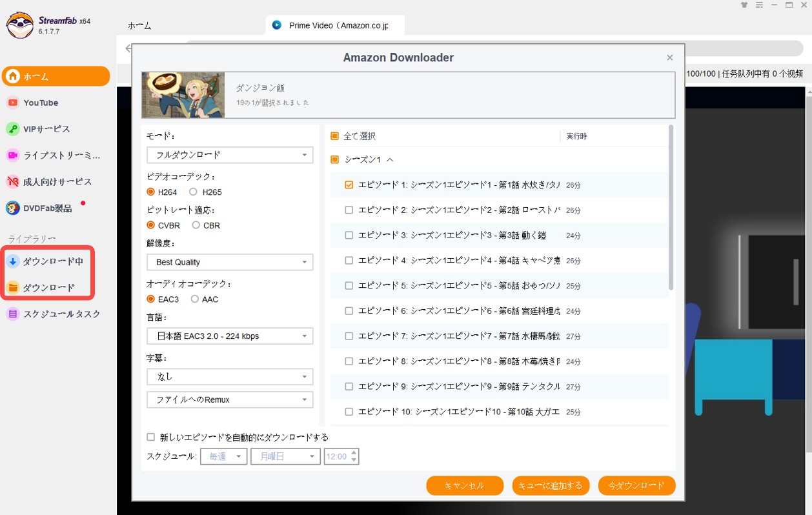Check エピソード 2 checkbox
Viewport: 812px width, 515px height.
coord(349,210)
